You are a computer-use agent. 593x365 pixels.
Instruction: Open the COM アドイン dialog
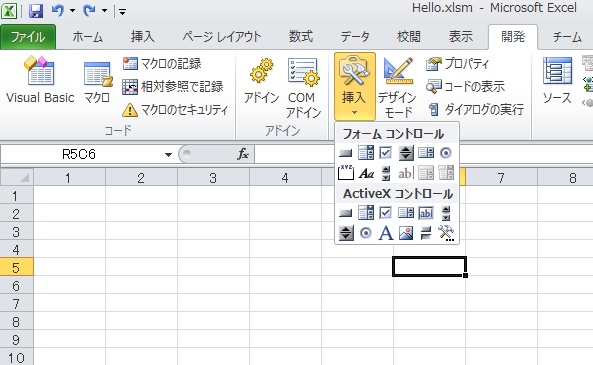303,88
